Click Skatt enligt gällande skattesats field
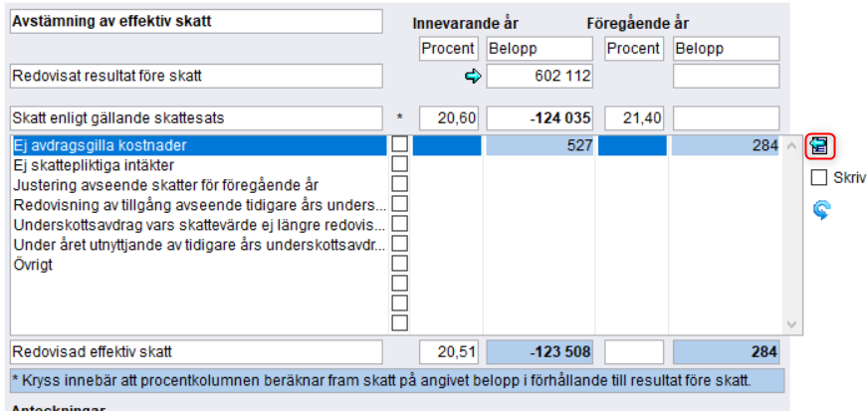The width and height of the screenshot is (868, 411). point(196,118)
